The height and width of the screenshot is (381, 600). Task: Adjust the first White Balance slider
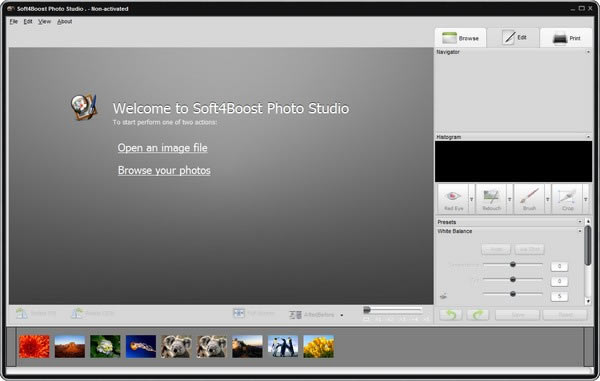[513, 264]
